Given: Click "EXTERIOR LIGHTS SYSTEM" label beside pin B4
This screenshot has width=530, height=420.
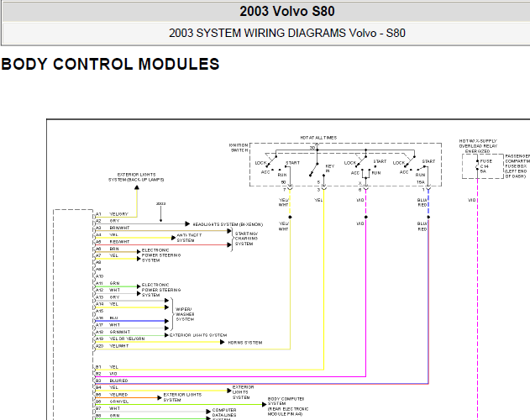Looking at the screenshot, I should pos(243,392).
